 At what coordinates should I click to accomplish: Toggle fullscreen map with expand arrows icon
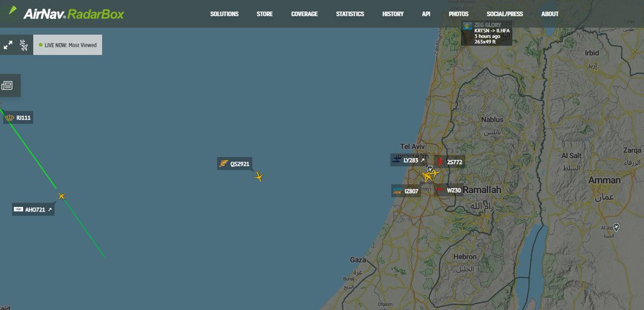point(8,45)
